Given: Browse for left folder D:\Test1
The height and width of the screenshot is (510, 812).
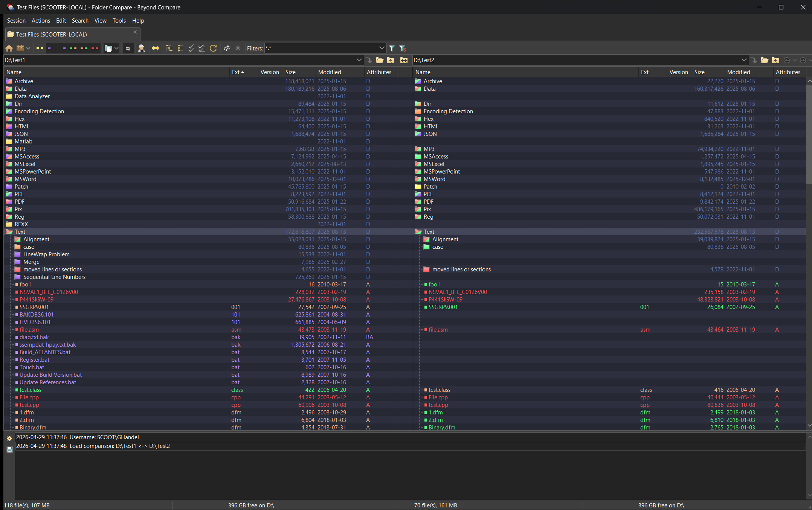Looking at the screenshot, I should point(380,60).
